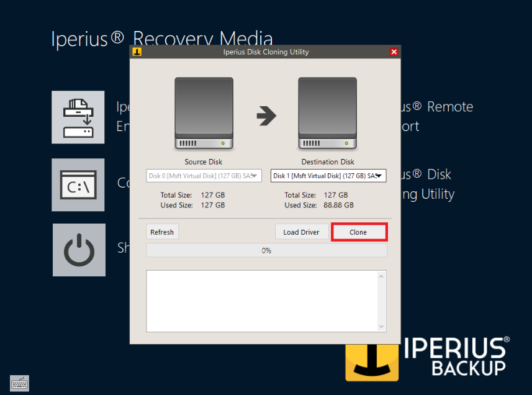The image size is (532, 395).
Task: Click the arrow between the two disks
Action: (266, 115)
